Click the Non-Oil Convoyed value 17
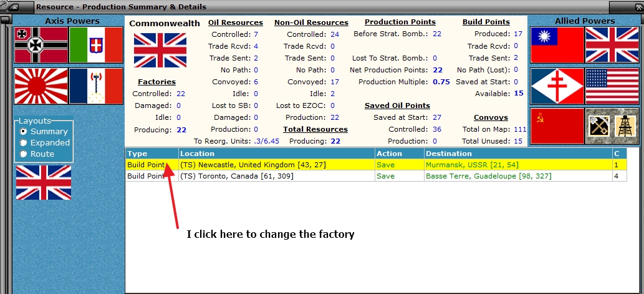Screen dimensions: 644x294 (x=335, y=82)
